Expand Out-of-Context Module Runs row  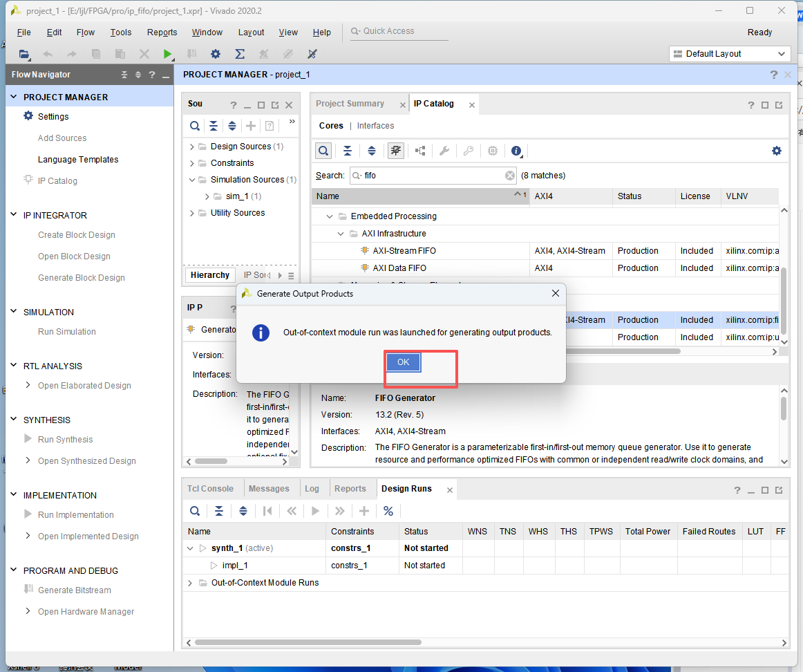[x=190, y=583]
